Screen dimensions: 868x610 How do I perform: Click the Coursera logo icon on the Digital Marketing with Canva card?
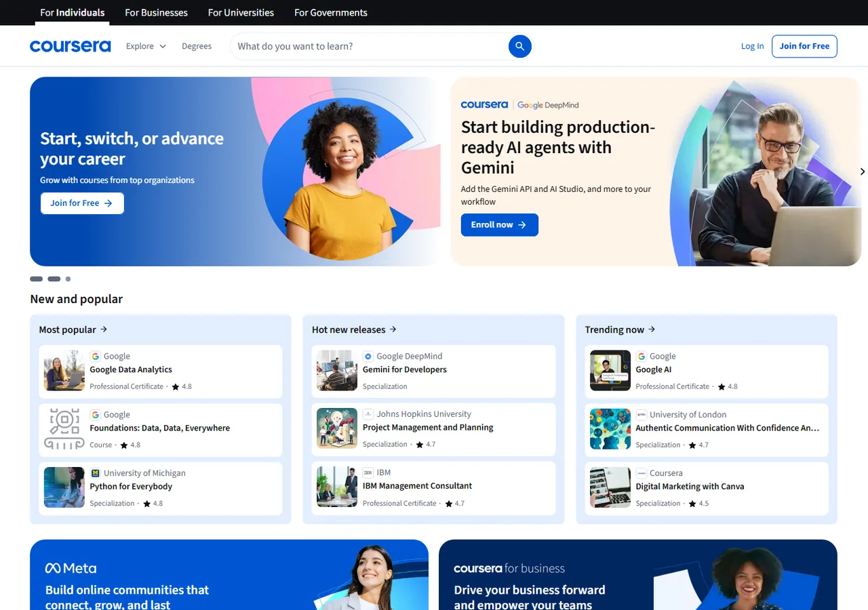[642, 473]
